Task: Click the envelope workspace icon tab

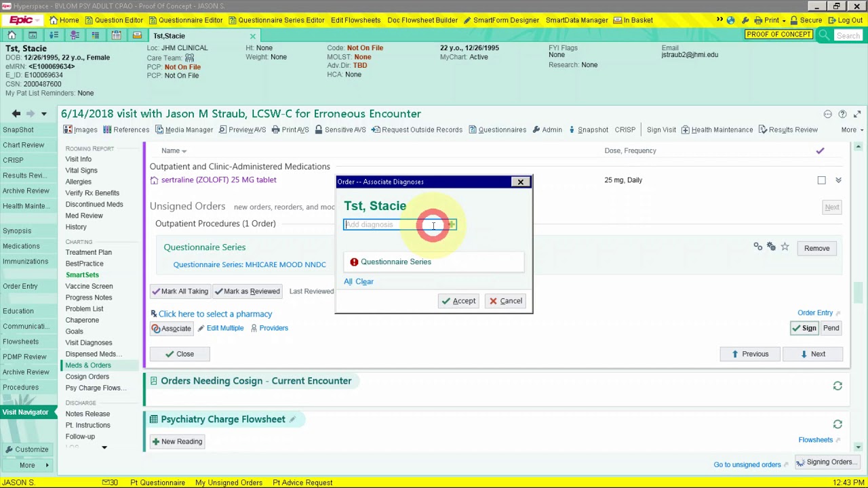Action: point(137,35)
